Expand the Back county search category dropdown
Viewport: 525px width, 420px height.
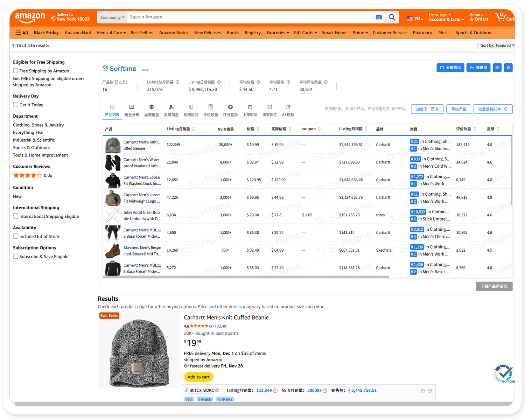coord(112,17)
